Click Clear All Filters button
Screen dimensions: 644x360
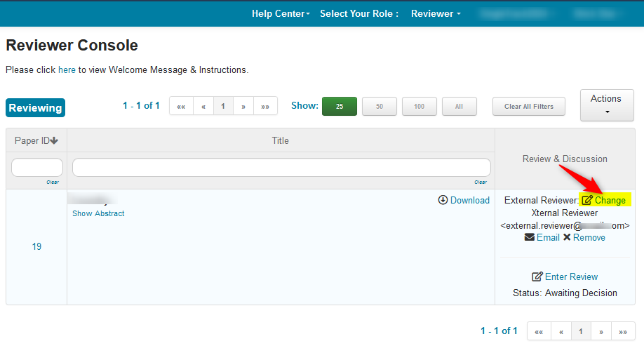click(529, 107)
